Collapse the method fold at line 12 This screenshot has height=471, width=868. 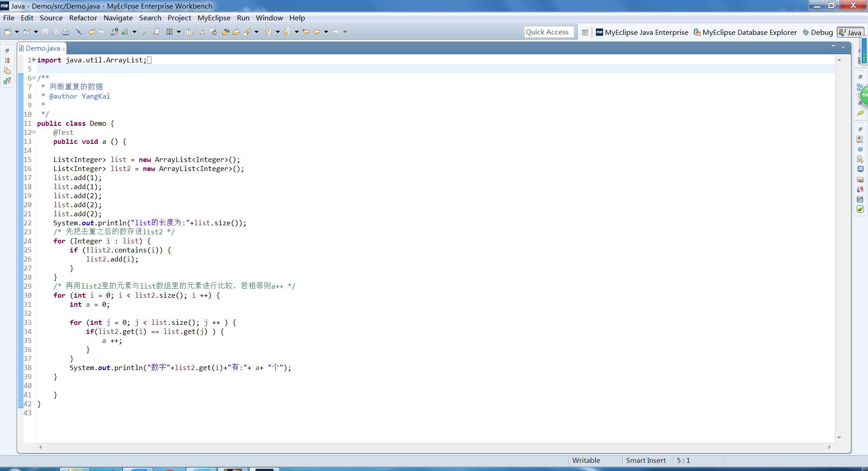tap(33, 132)
